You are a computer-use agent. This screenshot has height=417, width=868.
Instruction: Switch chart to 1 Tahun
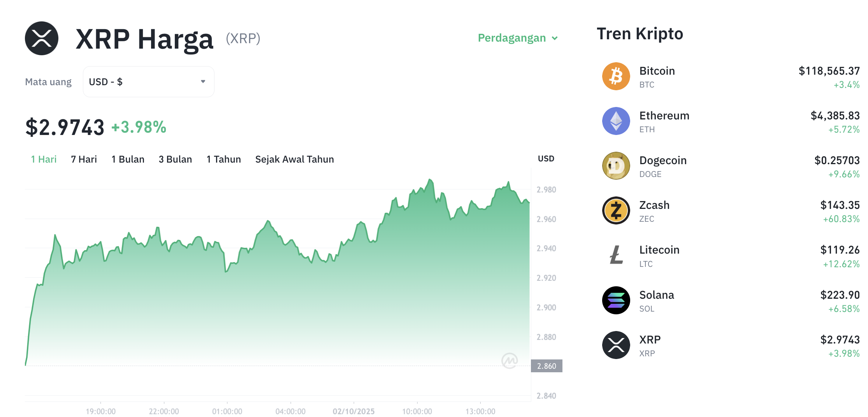click(223, 159)
